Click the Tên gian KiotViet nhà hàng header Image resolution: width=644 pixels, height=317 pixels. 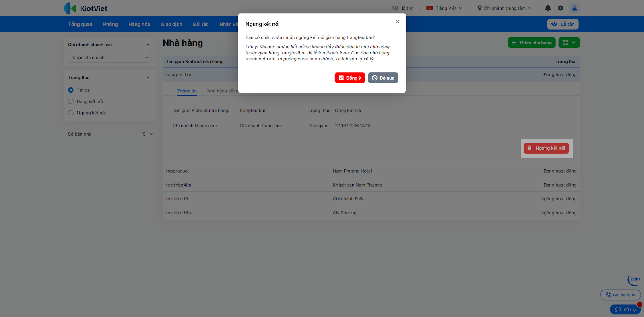click(194, 62)
